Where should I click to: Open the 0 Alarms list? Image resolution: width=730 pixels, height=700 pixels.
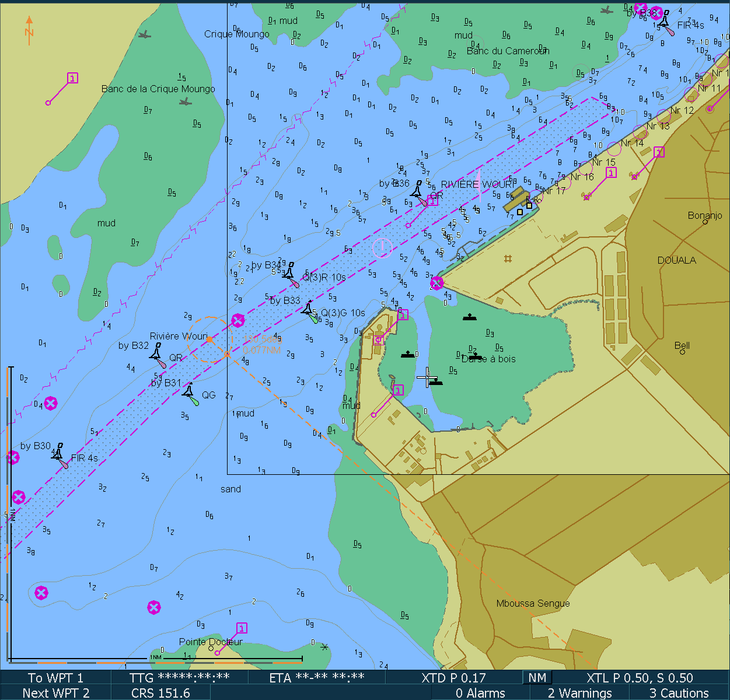point(480,693)
